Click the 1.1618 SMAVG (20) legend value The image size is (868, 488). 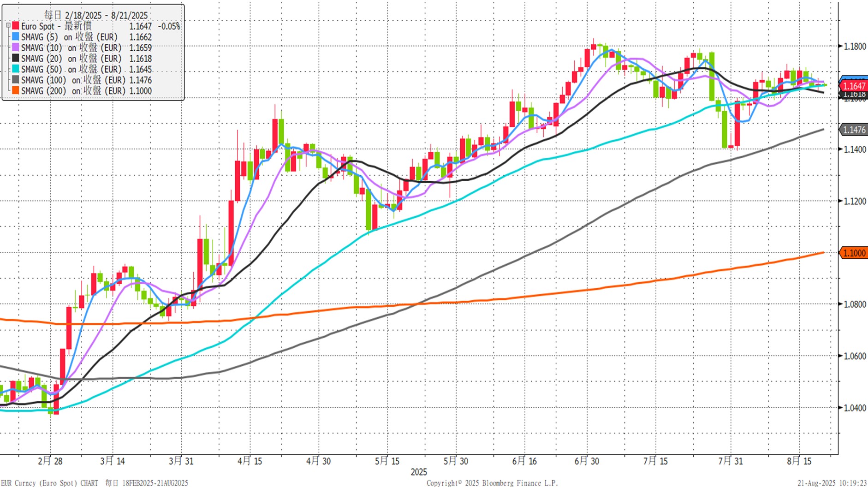coord(140,59)
